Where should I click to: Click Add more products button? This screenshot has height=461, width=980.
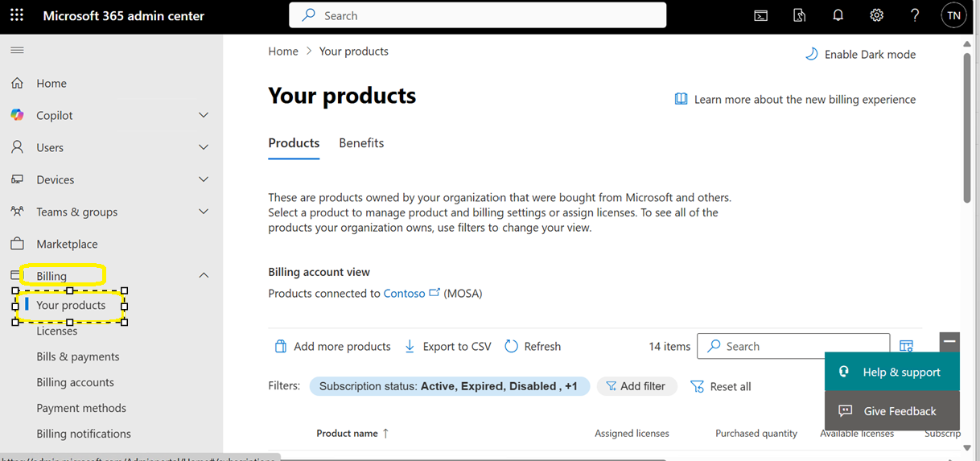[x=333, y=346]
